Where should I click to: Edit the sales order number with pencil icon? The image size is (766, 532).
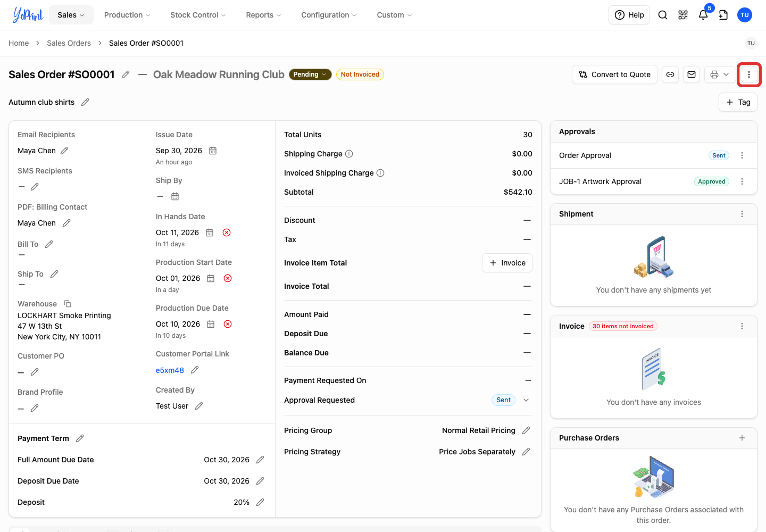126,74
